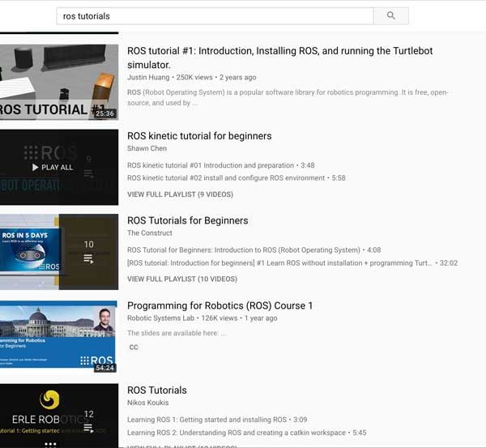This screenshot has height=448, width=486.
Task: Open 'ROS kinetic tutorial #02 install and configure'
Action: [x=226, y=178]
